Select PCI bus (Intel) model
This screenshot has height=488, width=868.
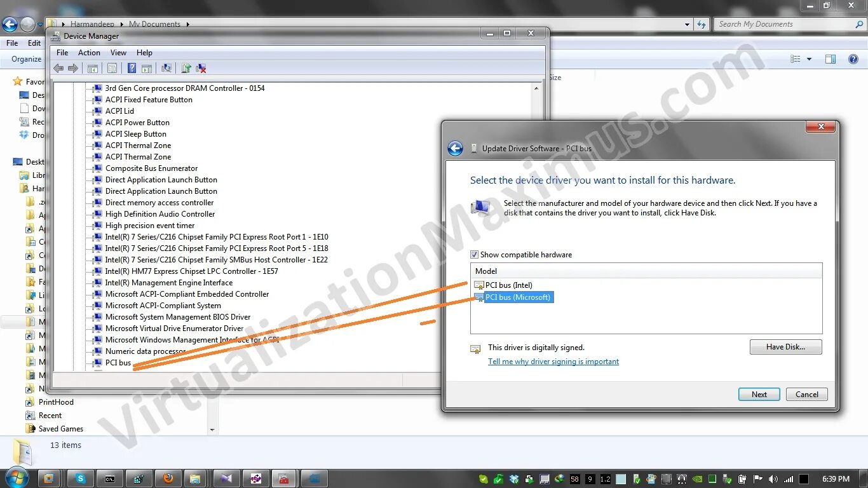coord(509,285)
